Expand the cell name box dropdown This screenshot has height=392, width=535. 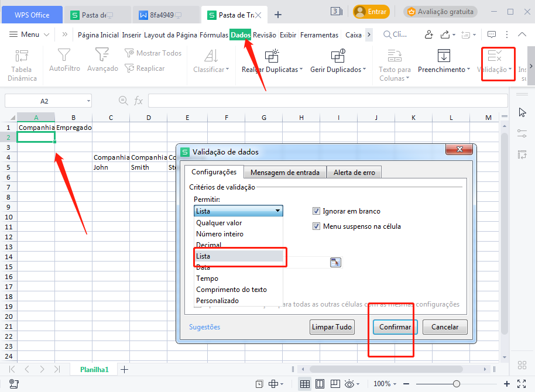click(88, 101)
